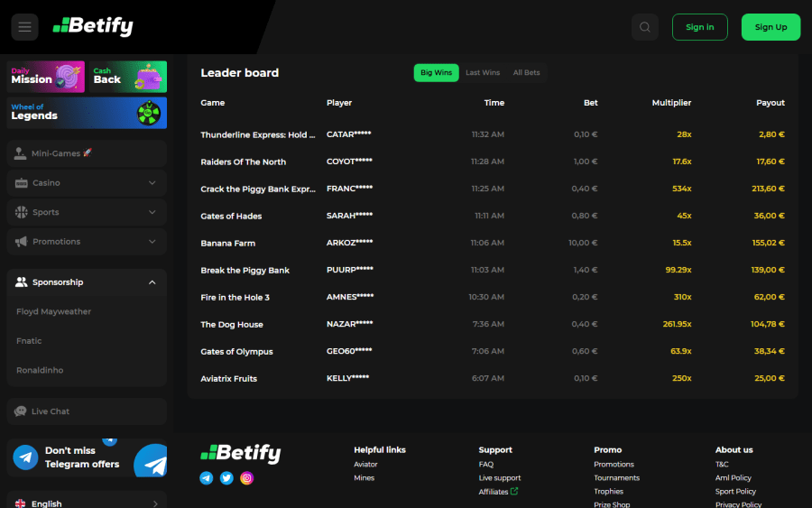Switch to the All Bets tab
Screen dimensions: 812x508
526,73
